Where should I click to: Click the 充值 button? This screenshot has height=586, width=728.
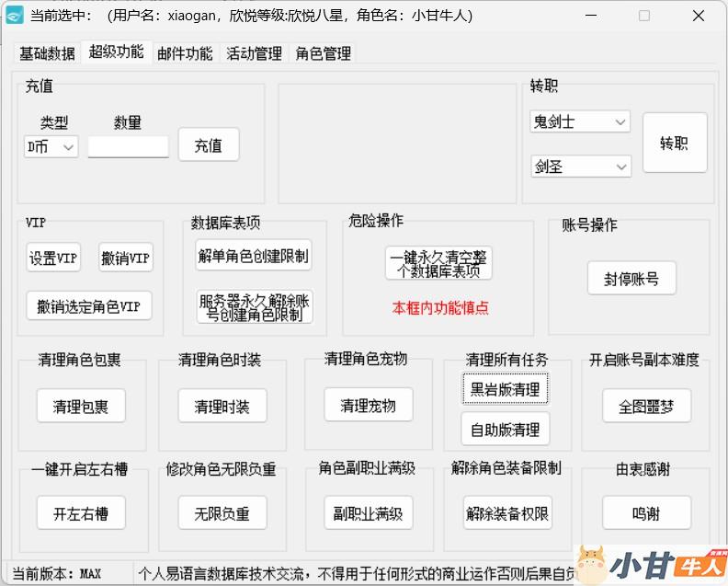click(209, 145)
